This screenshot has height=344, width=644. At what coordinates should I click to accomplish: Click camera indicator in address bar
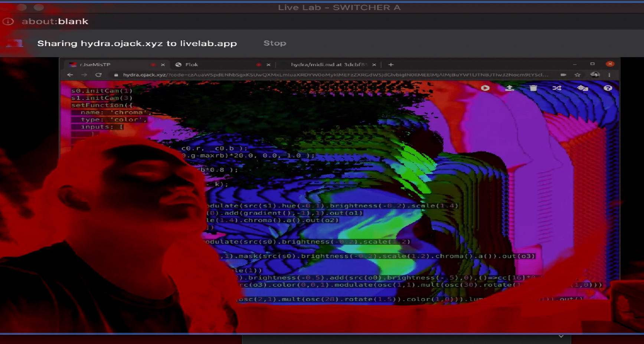(563, 75)
